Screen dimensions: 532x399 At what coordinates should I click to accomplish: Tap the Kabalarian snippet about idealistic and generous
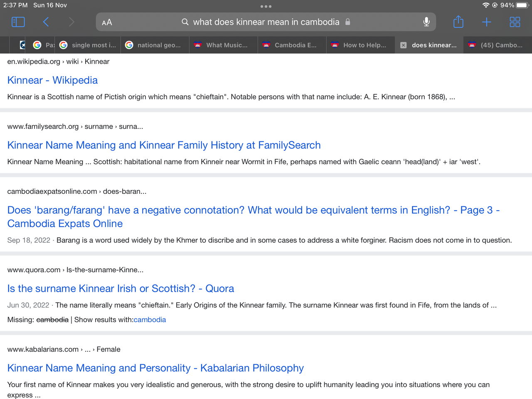pyautogui.click(x=249, y=390)
